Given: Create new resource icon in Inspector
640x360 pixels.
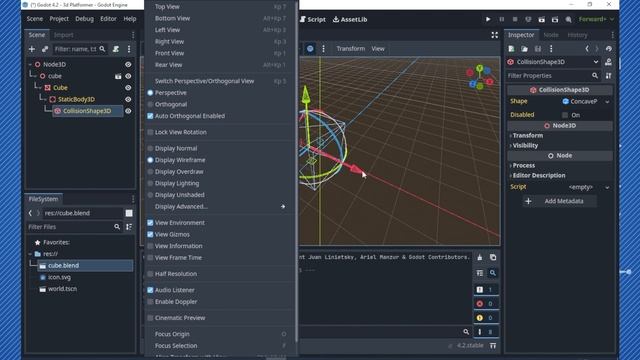Looking at the screenshot, I should pyautogui.click(x=511, y=49).
